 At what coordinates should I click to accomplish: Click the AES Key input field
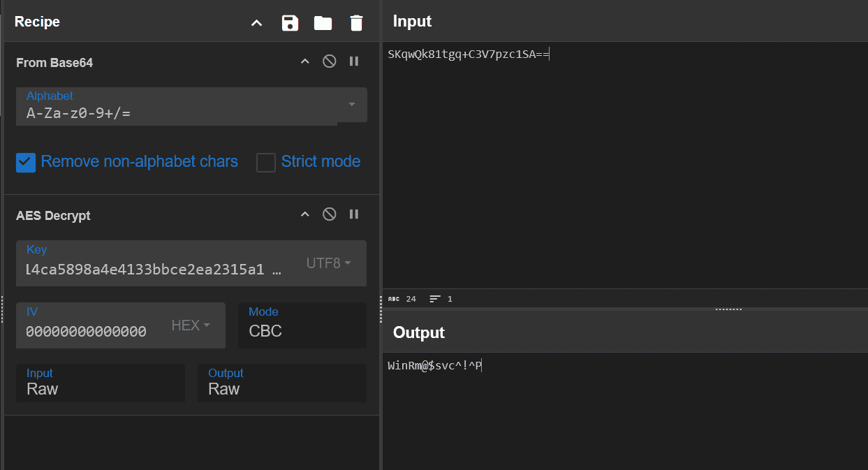[154, 269]
